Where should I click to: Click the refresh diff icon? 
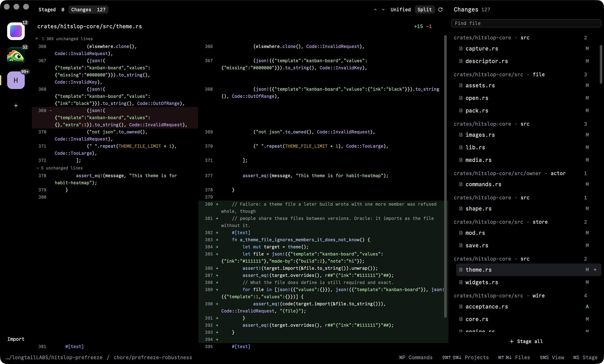(x=440, y=10)
